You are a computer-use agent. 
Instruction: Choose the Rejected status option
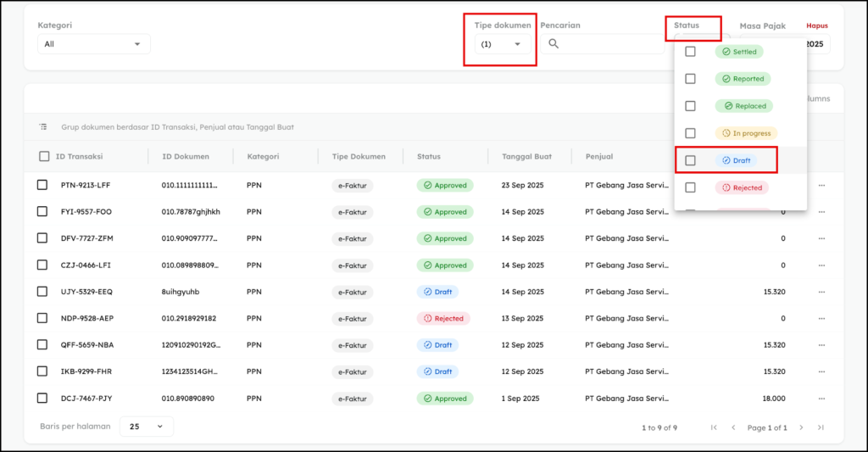tap(742, 187)
